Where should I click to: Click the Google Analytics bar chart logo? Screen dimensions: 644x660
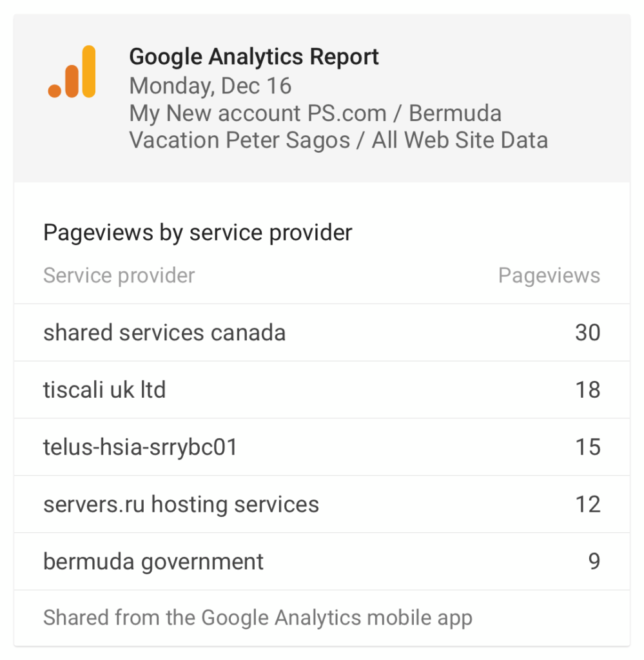[x=72, y=72]
